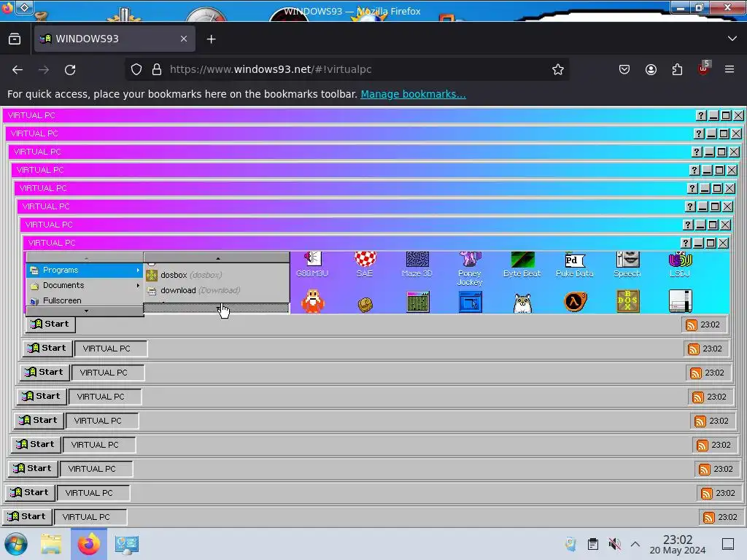Expand the list all tabs chevron
This screenshot has width=747, height=560.
732,39
